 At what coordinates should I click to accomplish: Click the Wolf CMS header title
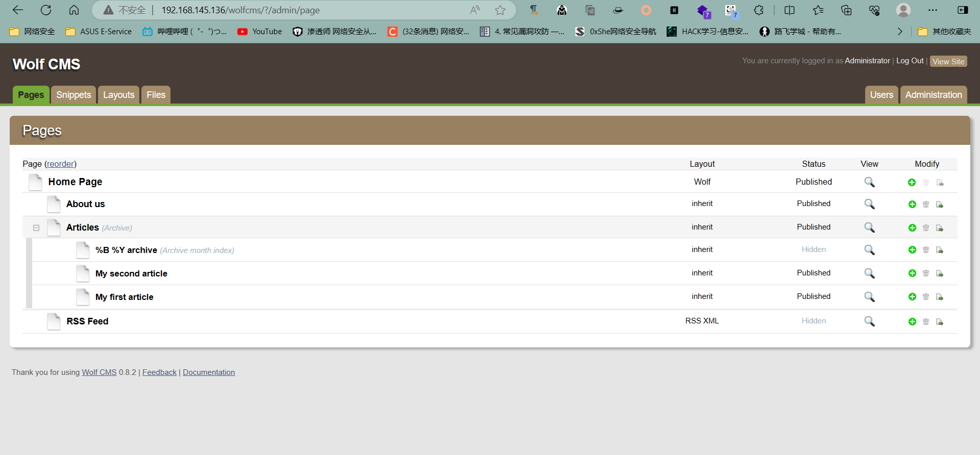pos(46,64)
